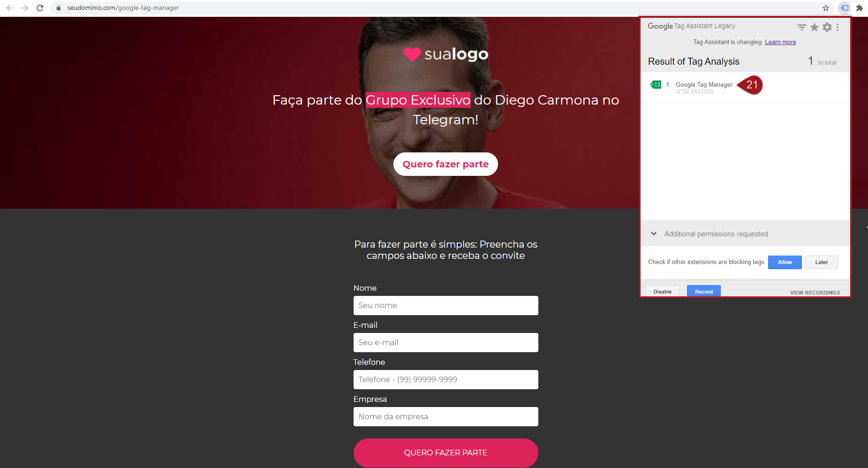This screenshot has width=868, height=468.
Task: Open the Tag Assistant extension icon
Action: 845,8
